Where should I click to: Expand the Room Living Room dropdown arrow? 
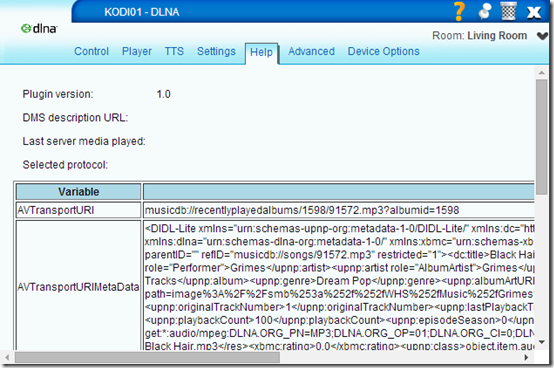[x=542, y=36]
